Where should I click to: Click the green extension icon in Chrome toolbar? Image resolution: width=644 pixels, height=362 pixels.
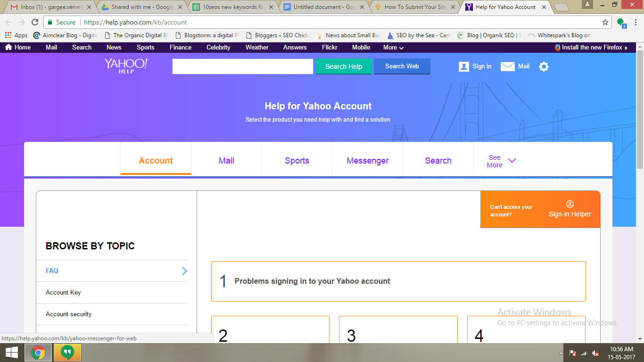pyautogui.click(x=621, y=23)
